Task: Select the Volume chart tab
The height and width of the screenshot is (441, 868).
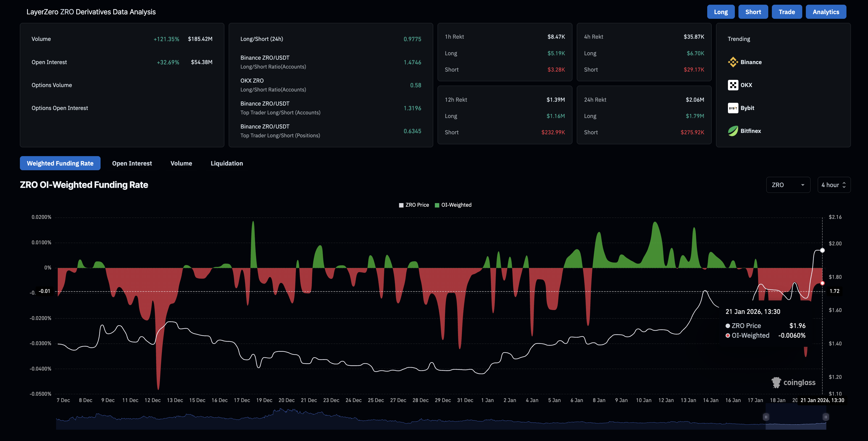Action: (181, 163)
